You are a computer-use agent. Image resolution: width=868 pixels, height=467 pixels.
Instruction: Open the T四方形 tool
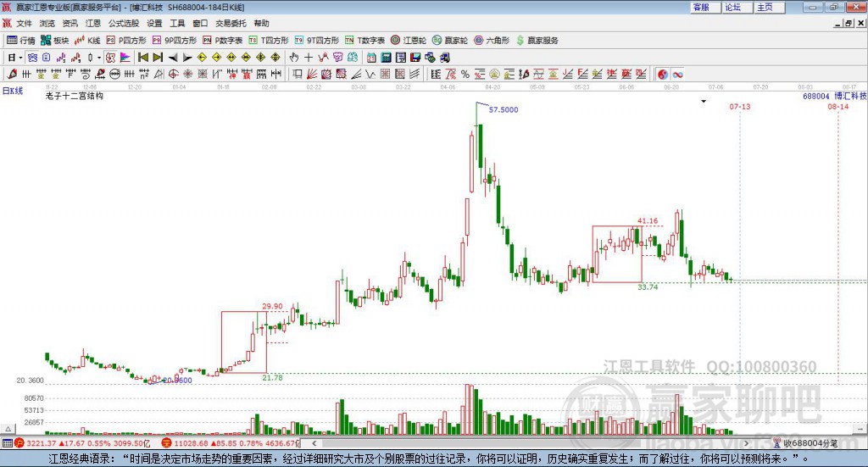point(269,41)
